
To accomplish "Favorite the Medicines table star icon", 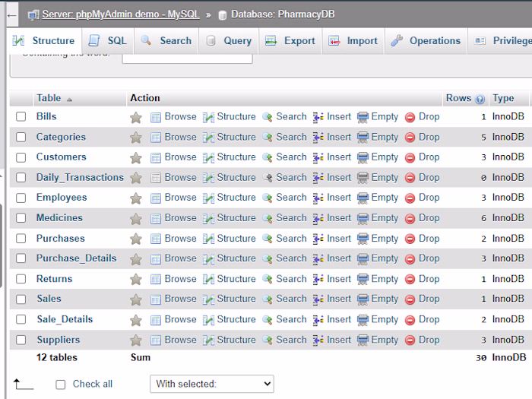I will click(x=136, y=219).
